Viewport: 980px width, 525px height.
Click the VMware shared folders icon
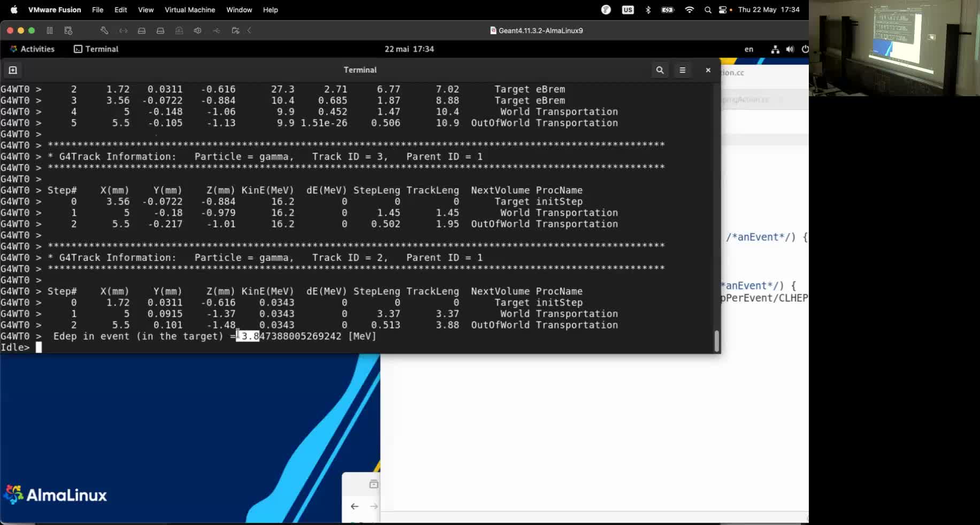[x=235, y=30]
